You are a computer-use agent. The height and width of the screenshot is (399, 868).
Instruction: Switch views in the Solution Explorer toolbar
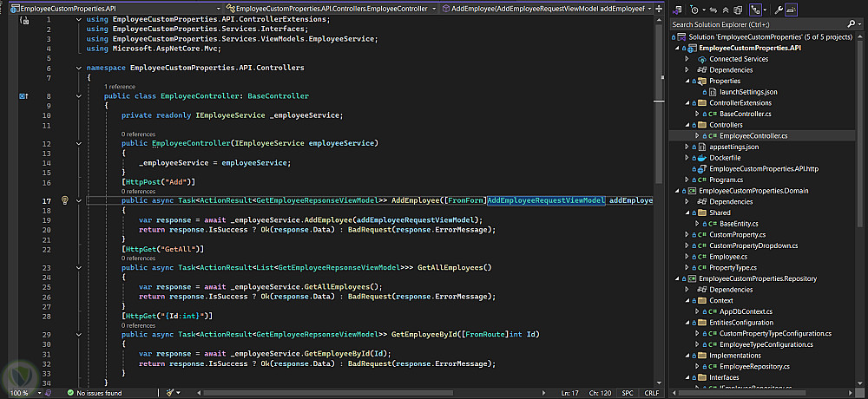click(678, 10)
